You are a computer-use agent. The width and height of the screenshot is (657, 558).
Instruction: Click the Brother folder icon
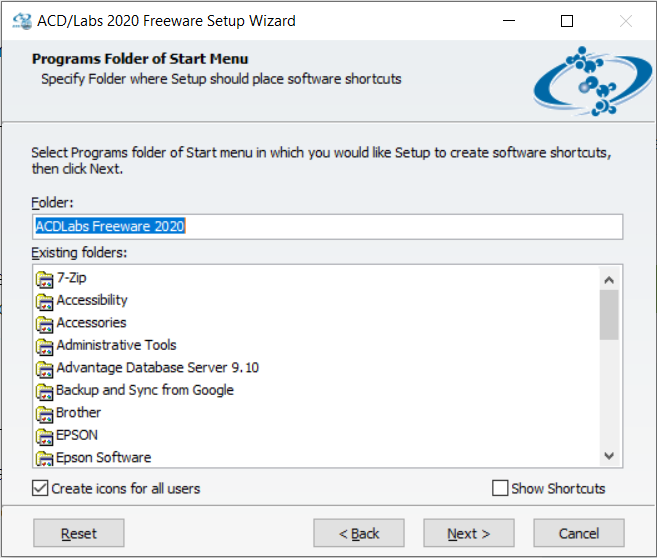[x=44, y=414]
